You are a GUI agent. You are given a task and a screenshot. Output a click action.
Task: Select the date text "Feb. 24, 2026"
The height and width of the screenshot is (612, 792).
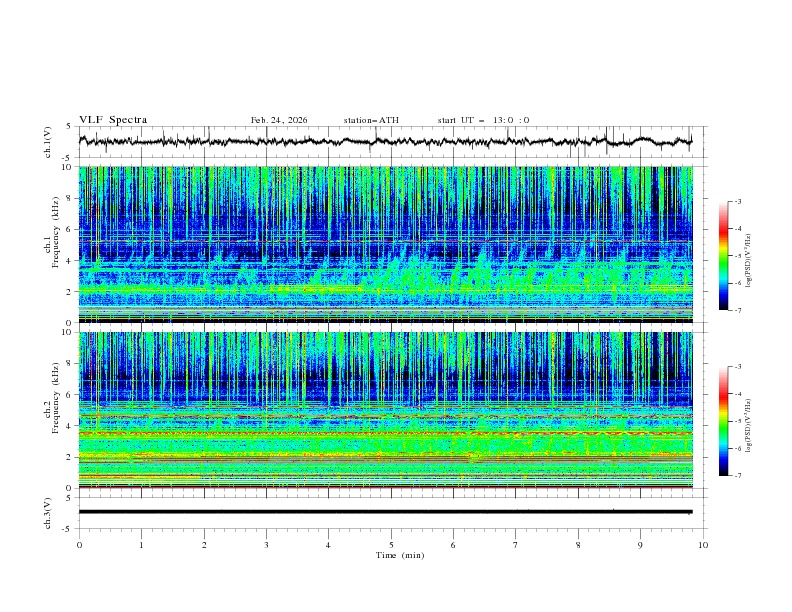[279, 120]
